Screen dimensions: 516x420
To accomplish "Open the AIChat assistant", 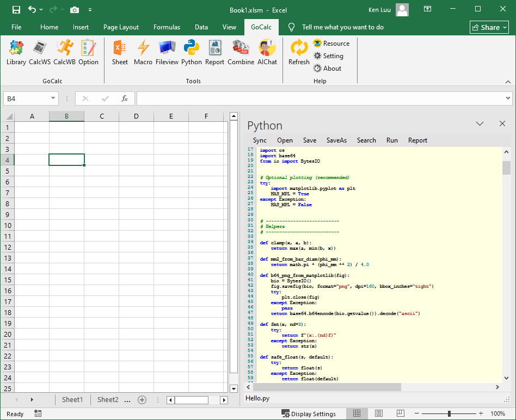I will click(x=267, y=52).
